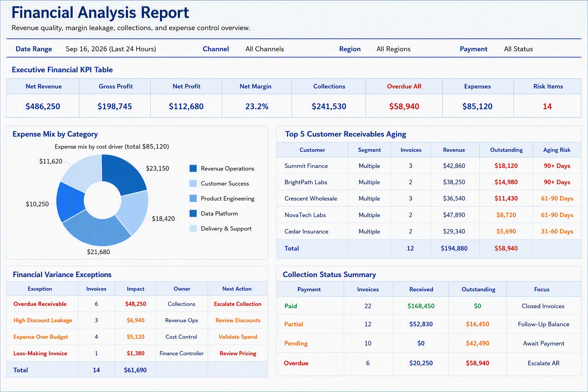Click the Escalate AR focus cell
The height and width of the screenshot is (392, 588).
(543, 363)
